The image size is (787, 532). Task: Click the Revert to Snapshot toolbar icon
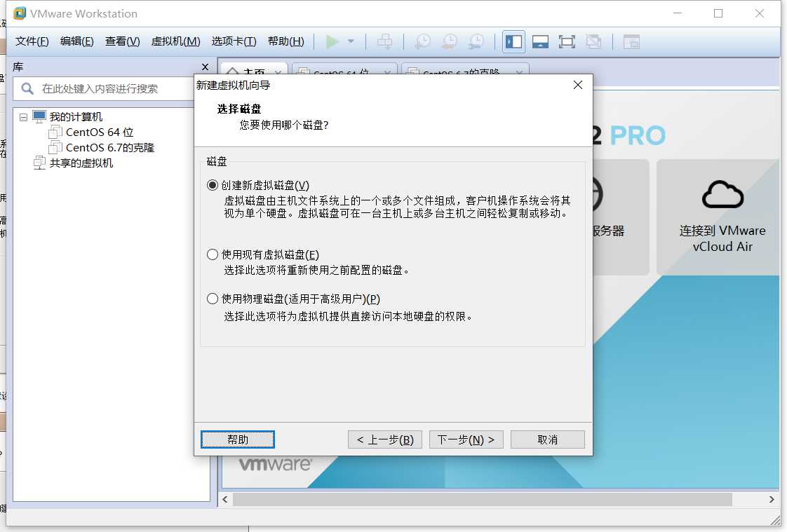click(449, 41)
